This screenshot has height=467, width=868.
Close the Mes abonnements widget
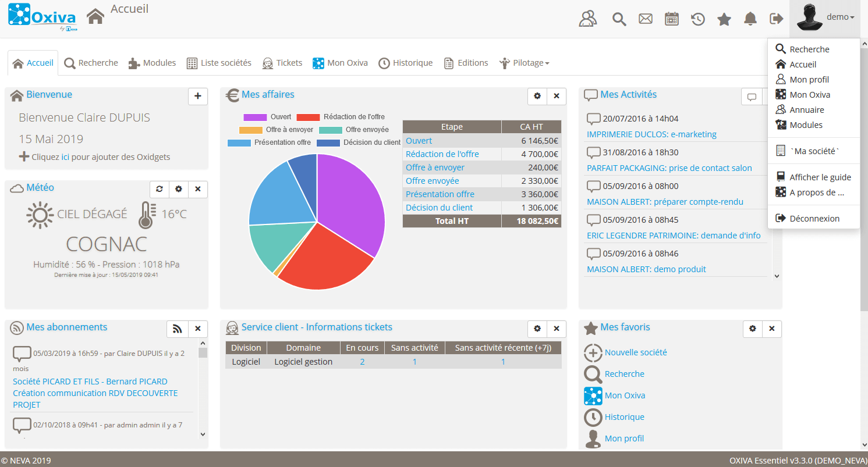coord(198,329)
